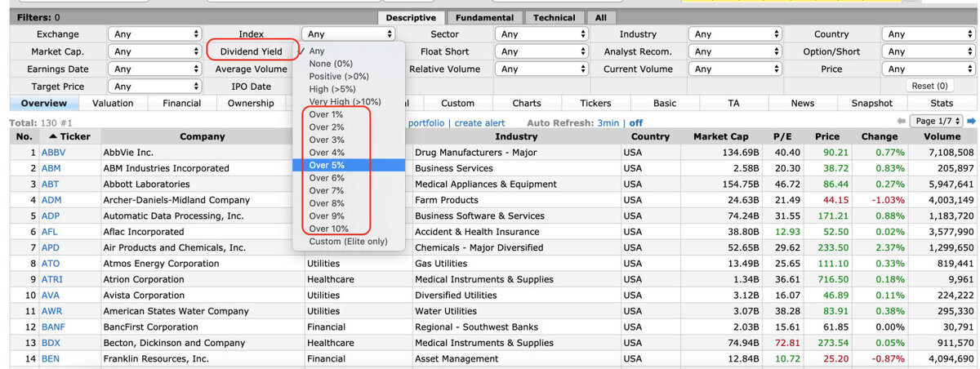Open the Valuation view tab
980x369 pixels.
coord(113,104)
